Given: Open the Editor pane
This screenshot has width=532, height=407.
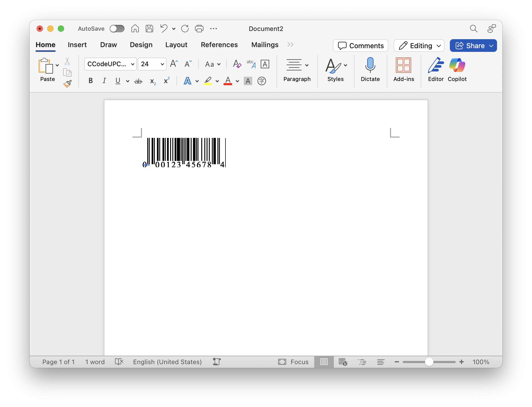Looking at the screenshot, I should coord(436,70).
